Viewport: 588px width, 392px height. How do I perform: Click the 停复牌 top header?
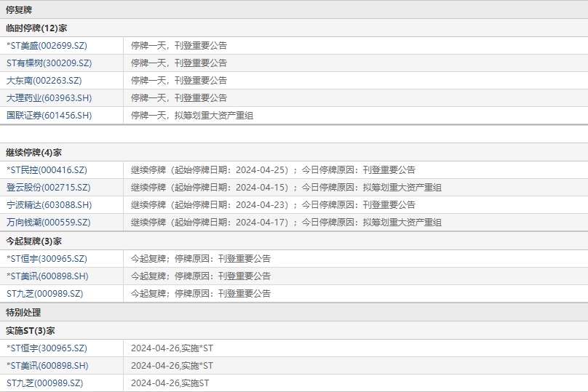tap(18, 9)
